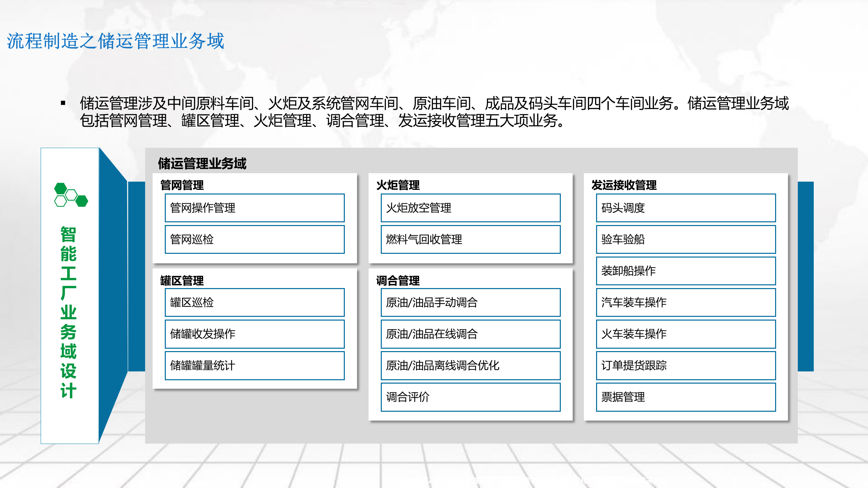The height and width of the screenshot is (488, 868).
Task: Click the 罐区巡检 item
Action: pyautogui.click(x=254, y=302)
